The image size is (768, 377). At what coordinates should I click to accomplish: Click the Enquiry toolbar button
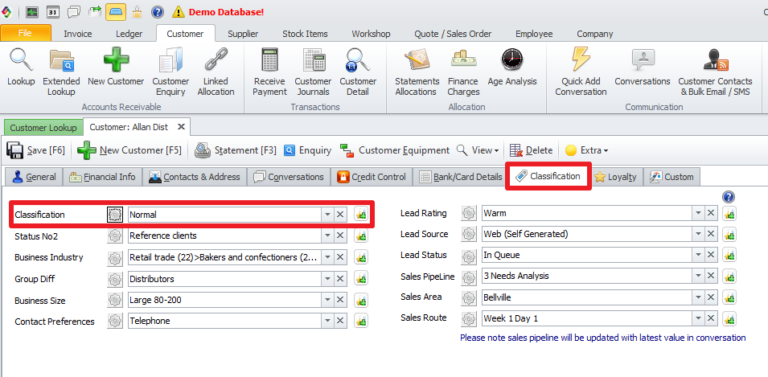(308, 150)
